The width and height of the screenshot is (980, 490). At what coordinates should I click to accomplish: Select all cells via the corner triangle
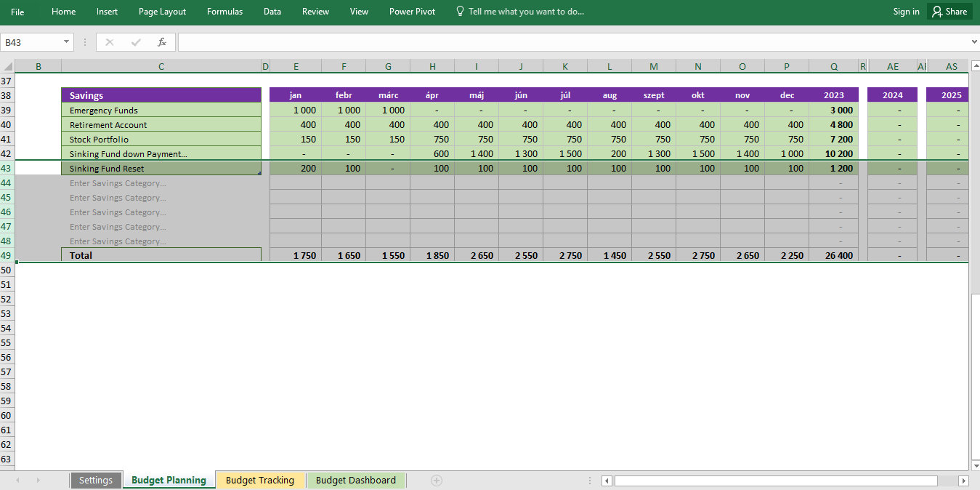pyautogui.click(x=7, y=65)
